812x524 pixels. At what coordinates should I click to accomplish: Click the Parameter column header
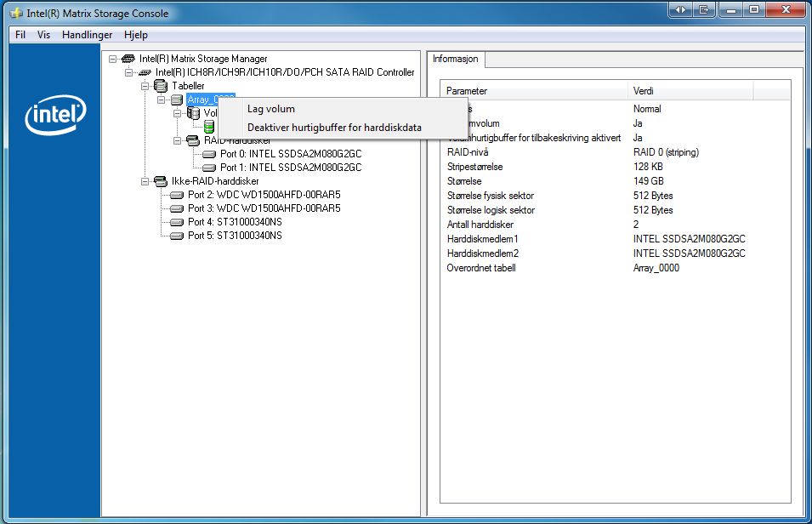click(x=534, y=91)
